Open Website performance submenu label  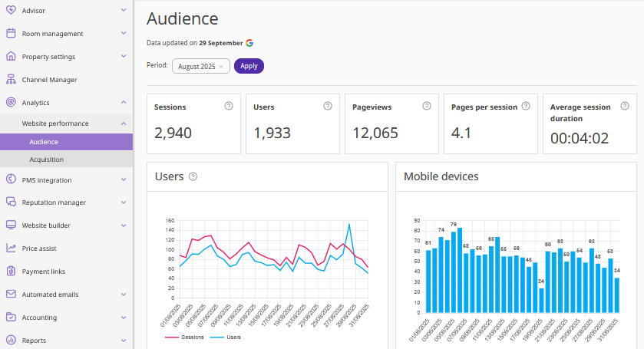point(55,123)
